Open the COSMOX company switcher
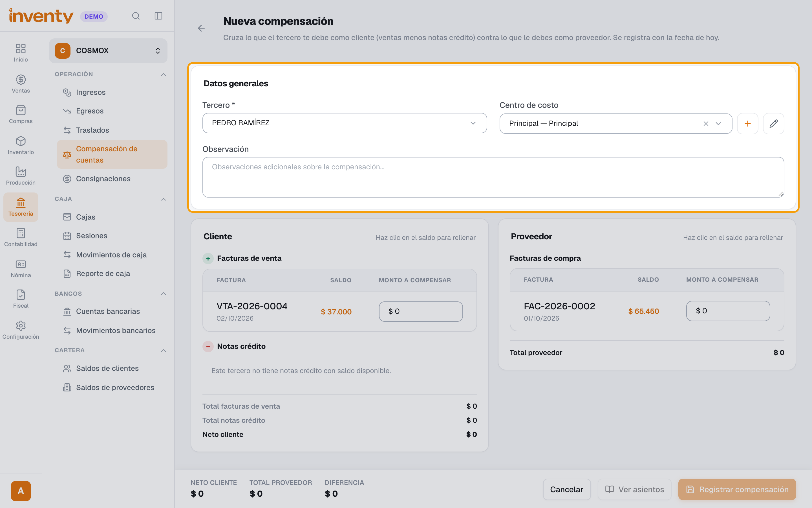Viewport: 812px width, 508px height. click(108, 51)
